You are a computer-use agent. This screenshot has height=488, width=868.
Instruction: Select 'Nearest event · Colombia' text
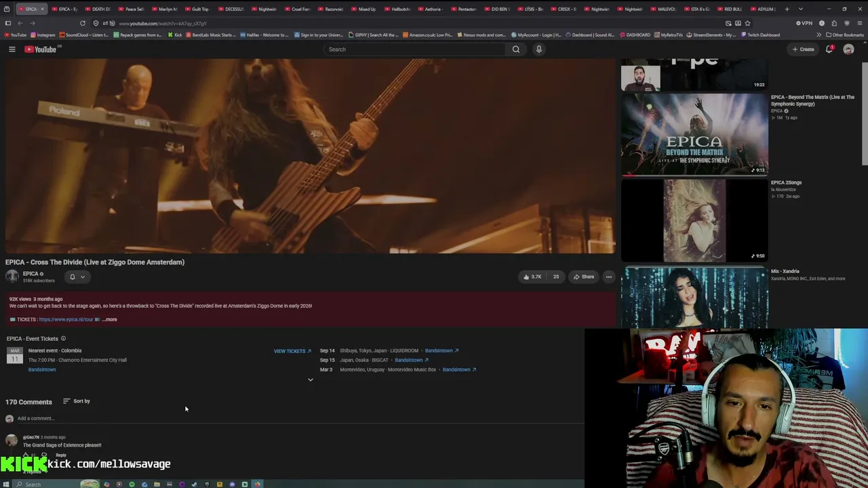(55, 350)
